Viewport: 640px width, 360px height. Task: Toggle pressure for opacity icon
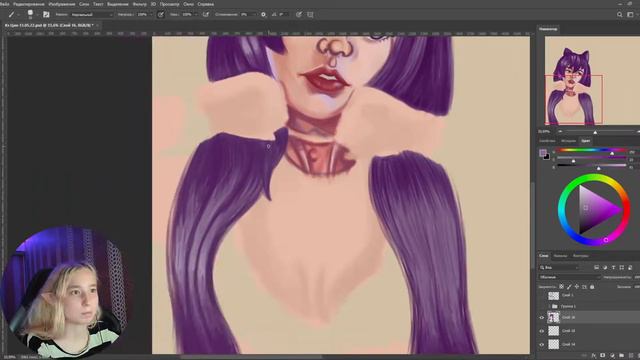[161, 14]
